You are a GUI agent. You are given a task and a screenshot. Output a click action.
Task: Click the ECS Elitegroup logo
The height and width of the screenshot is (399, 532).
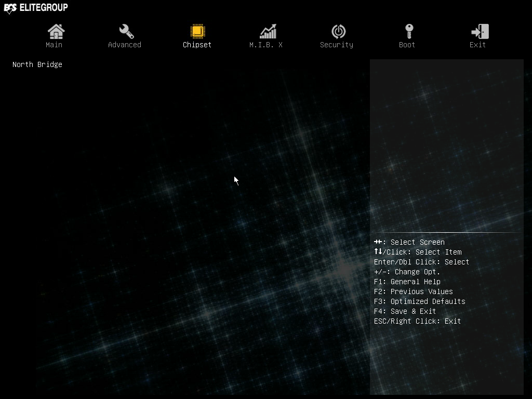36,8
